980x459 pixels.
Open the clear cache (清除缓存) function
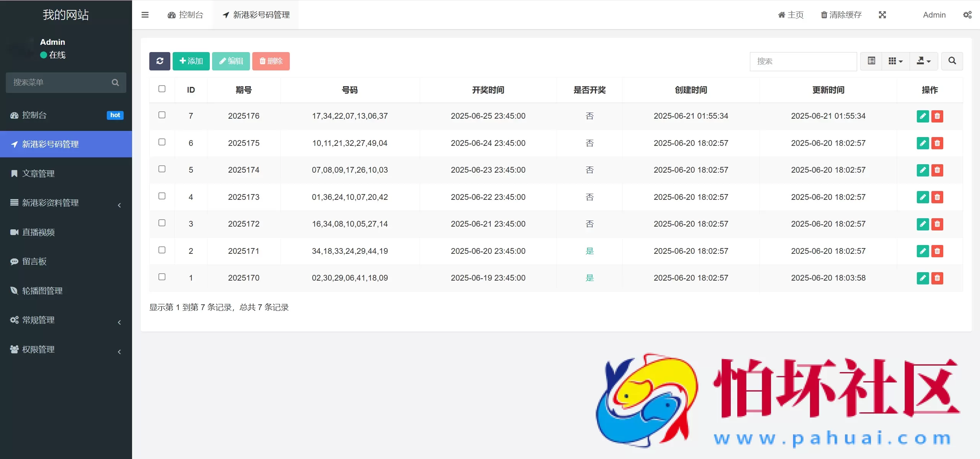[x=841, y=15]
